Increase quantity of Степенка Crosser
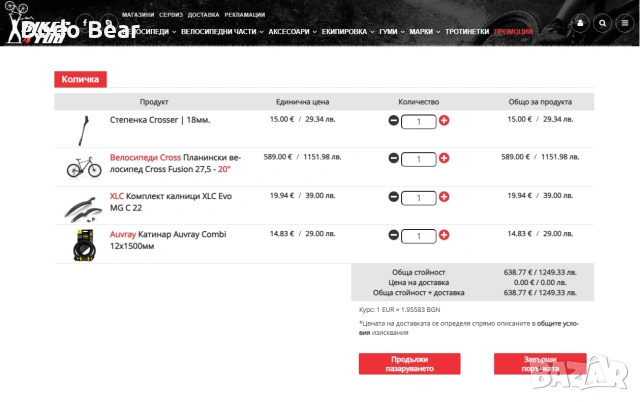Image resolution: width=640 pixels, height=402 pixels. coord(444,120)
